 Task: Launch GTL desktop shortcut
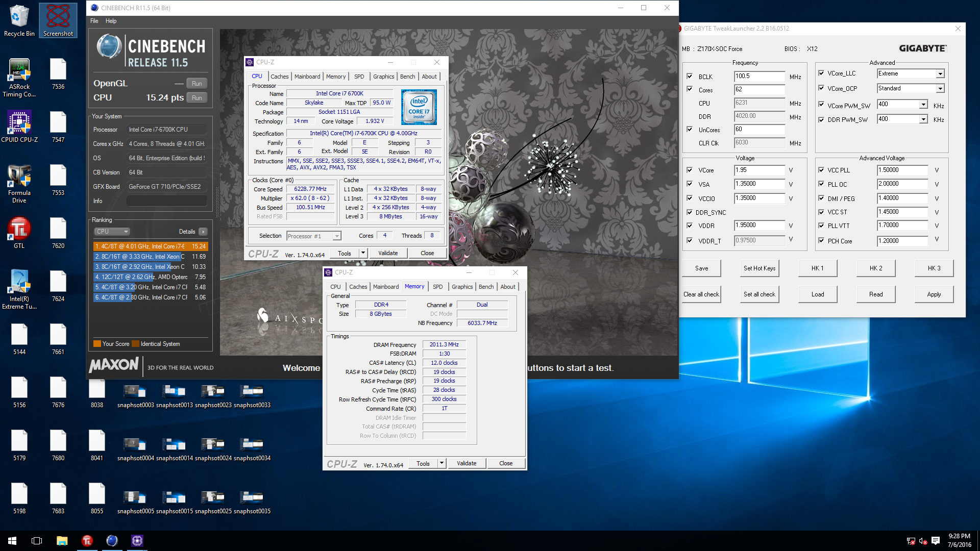click(19, 233)
